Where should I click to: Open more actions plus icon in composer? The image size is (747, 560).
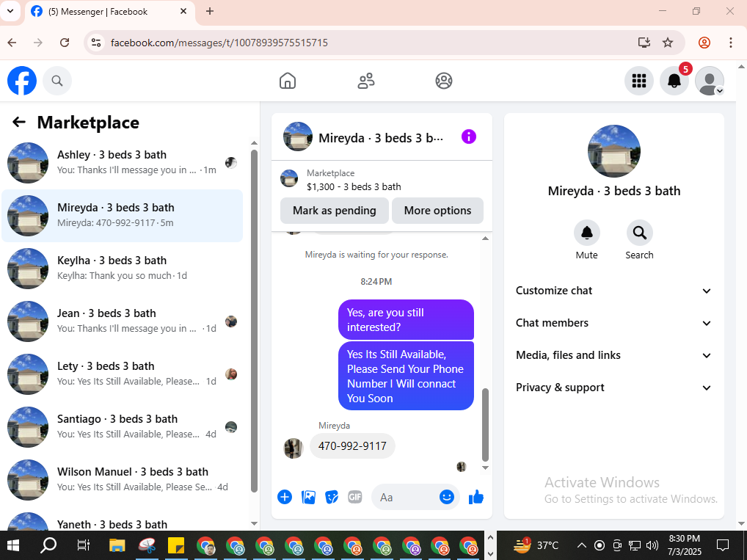[285, 497]
